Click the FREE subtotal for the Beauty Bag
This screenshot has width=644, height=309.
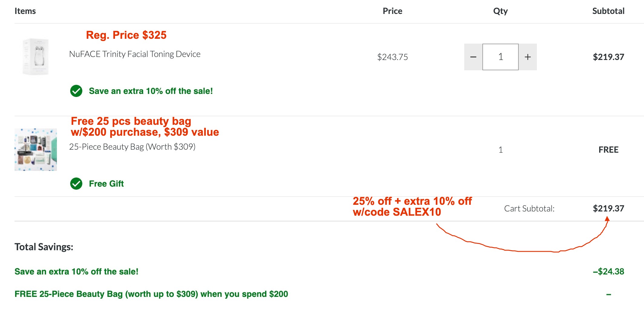click(x=608, y=150)
